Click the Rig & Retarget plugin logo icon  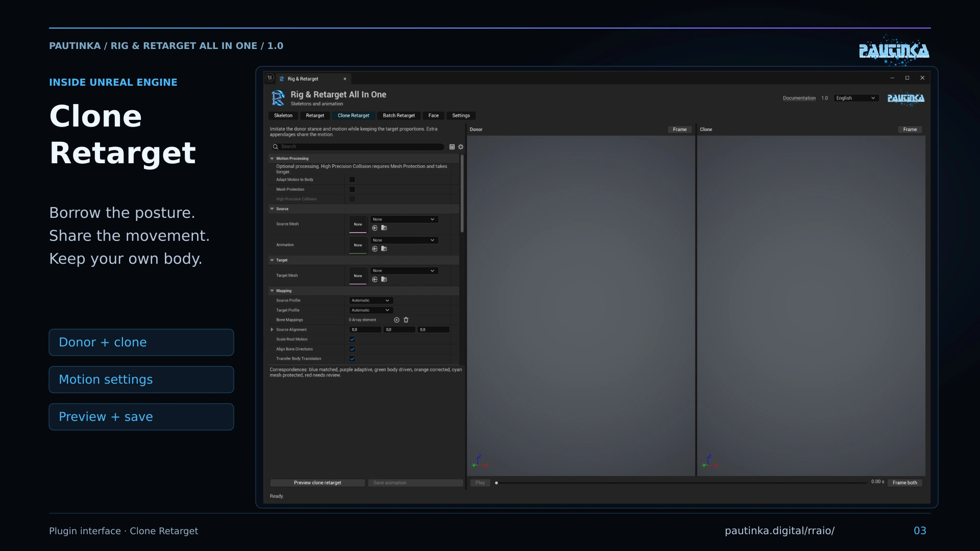[x=278, y=98]
